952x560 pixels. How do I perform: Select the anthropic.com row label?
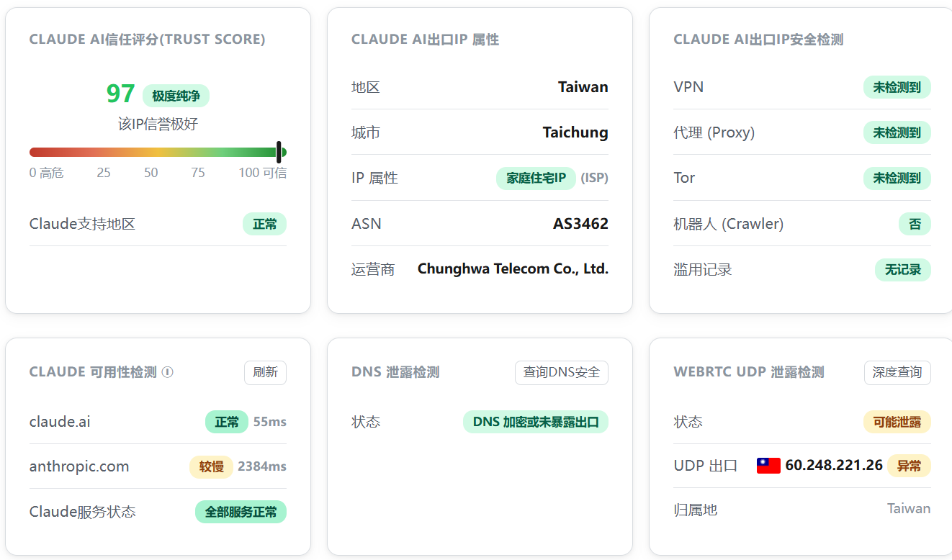(x=79, y=466)
